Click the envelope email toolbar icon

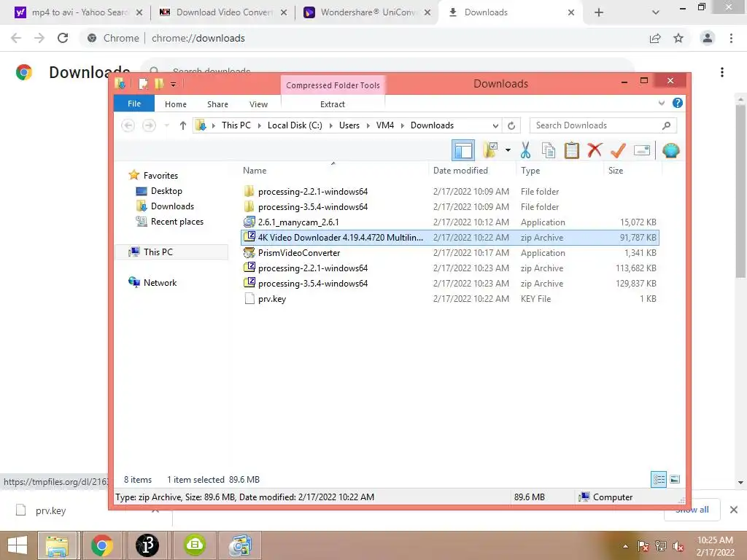click(642, 150)
